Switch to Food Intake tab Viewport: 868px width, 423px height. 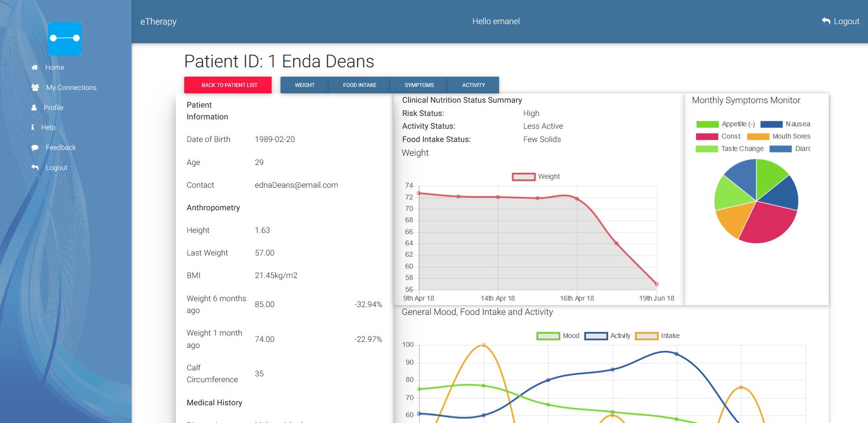pos(360,85)
